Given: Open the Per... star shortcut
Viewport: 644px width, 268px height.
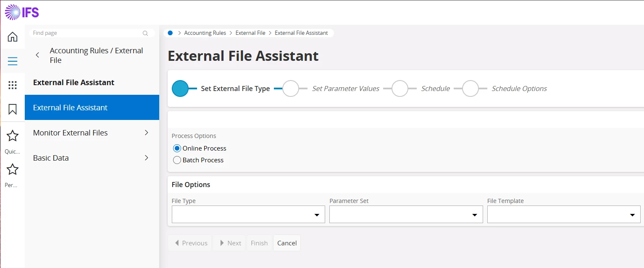Looking at the screenshot, I should [13, 169].
